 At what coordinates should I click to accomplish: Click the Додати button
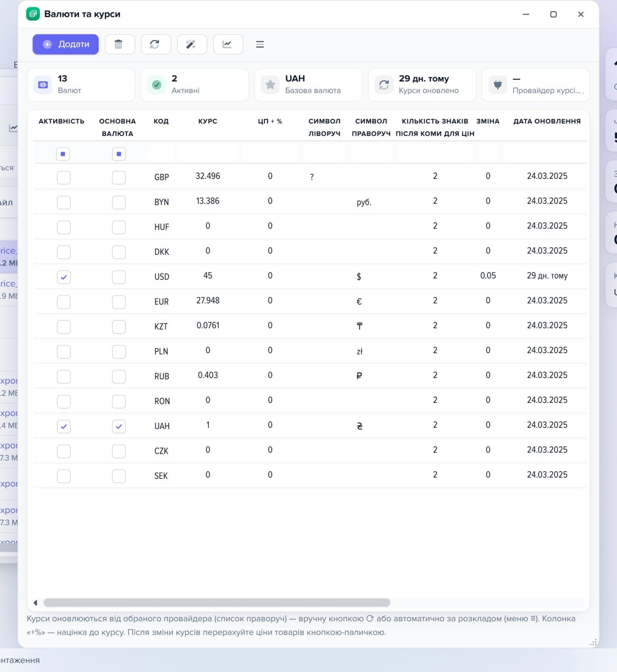tap(66, 44)
